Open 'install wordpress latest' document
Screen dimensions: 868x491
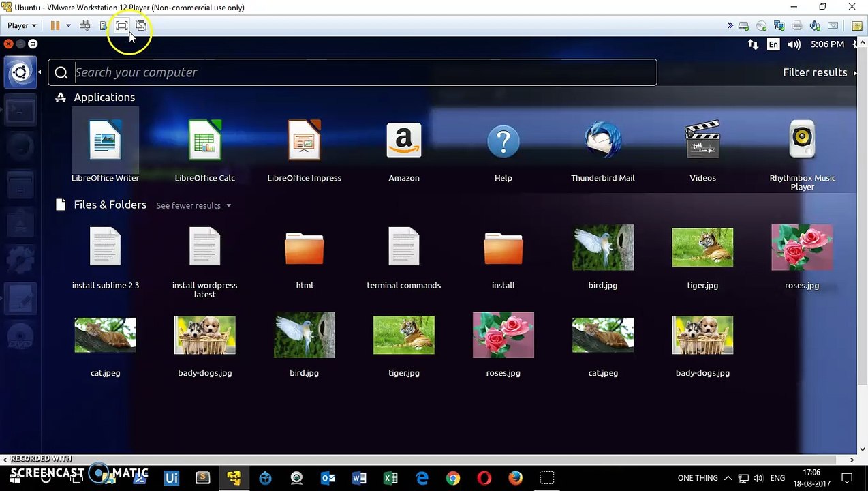[204, 247]
